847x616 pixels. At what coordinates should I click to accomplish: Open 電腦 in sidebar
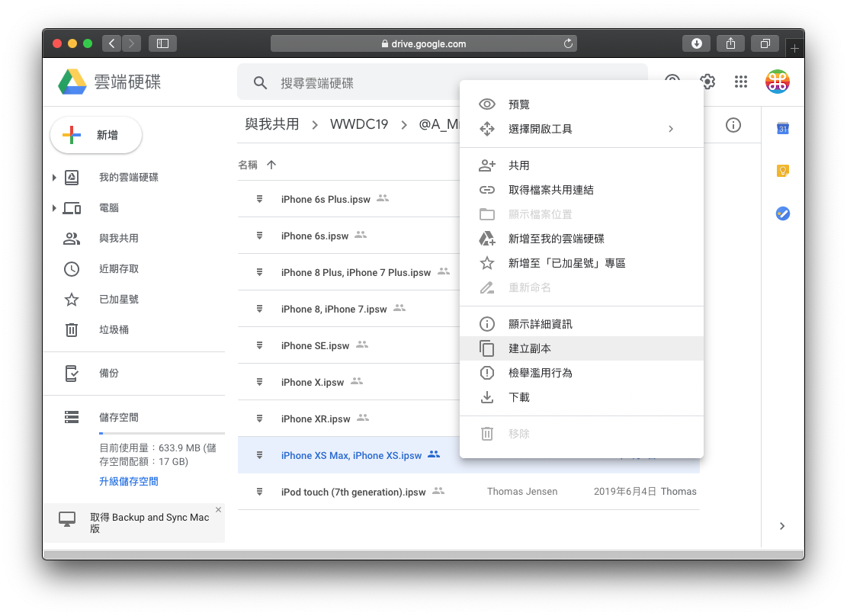point(108,208)
